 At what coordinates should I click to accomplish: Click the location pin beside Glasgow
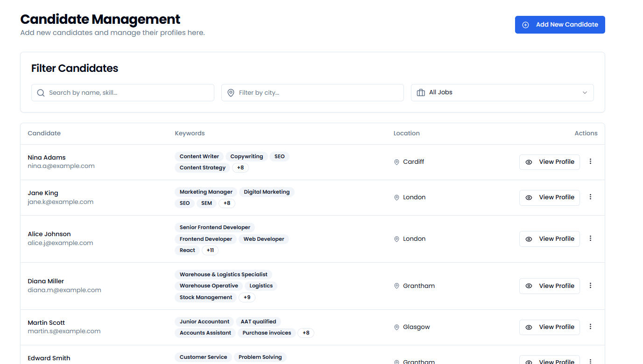[x=396, y=327]
